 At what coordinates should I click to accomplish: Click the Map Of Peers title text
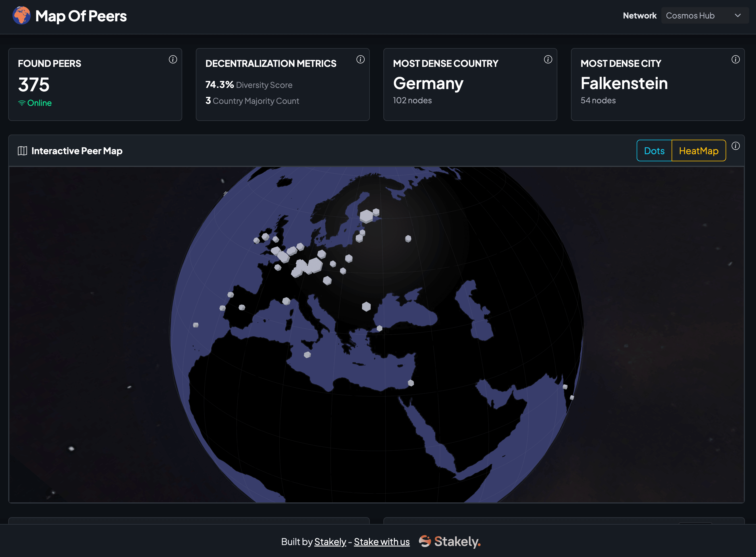coord(81,16)
